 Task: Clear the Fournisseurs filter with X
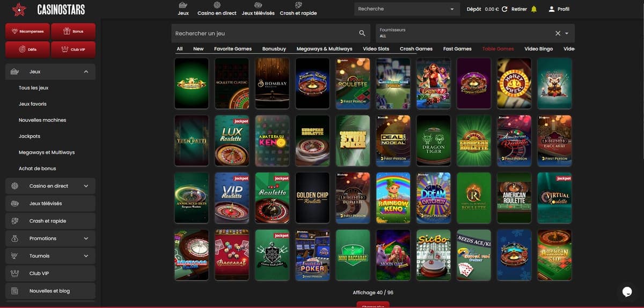point(558,33)
